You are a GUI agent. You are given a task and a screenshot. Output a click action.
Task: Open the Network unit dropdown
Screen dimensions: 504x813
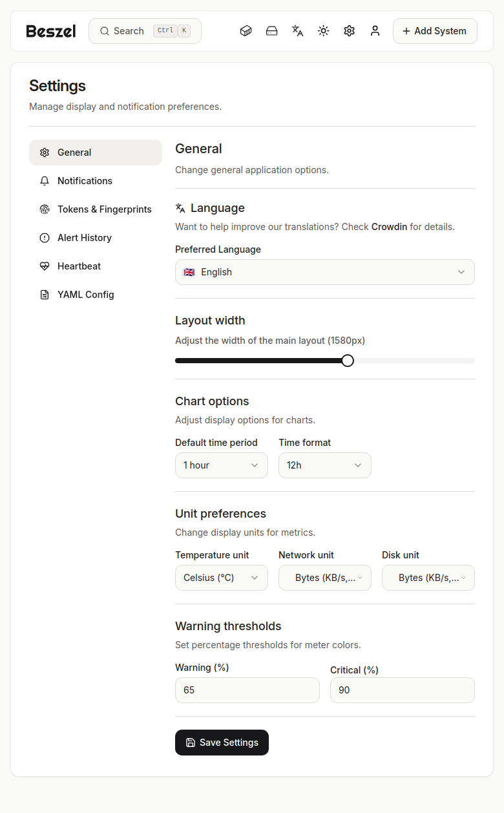click(325, 578)
